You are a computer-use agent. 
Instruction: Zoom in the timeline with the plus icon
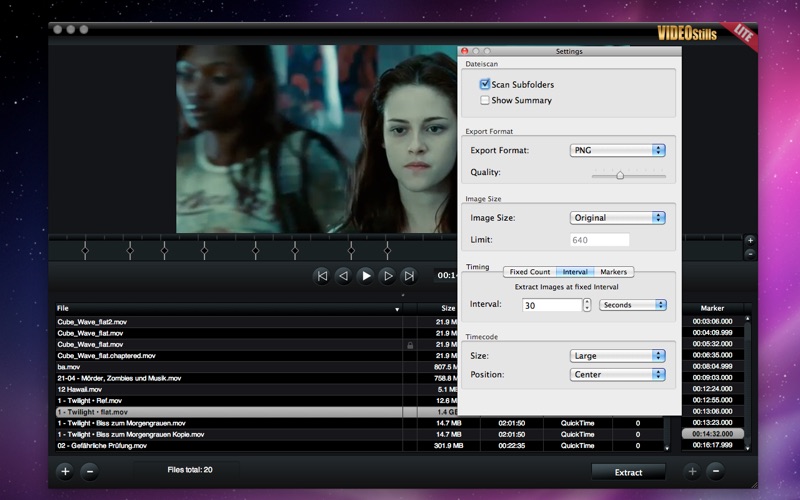coord(749,240)
